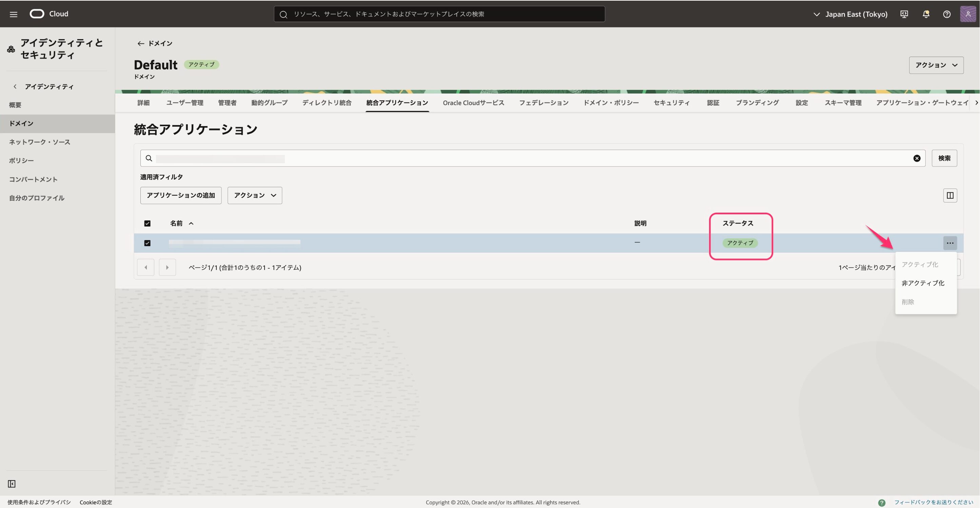Uncheck the selected application row checkbox
Image resolution: width=980 pixels, height=508 pixels.
point(147,243)
